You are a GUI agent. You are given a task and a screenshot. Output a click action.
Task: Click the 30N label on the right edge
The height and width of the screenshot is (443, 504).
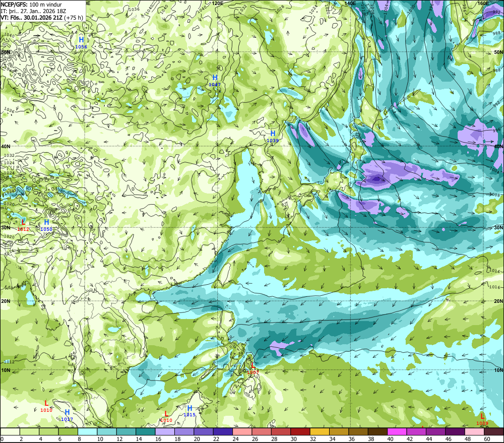498,228
